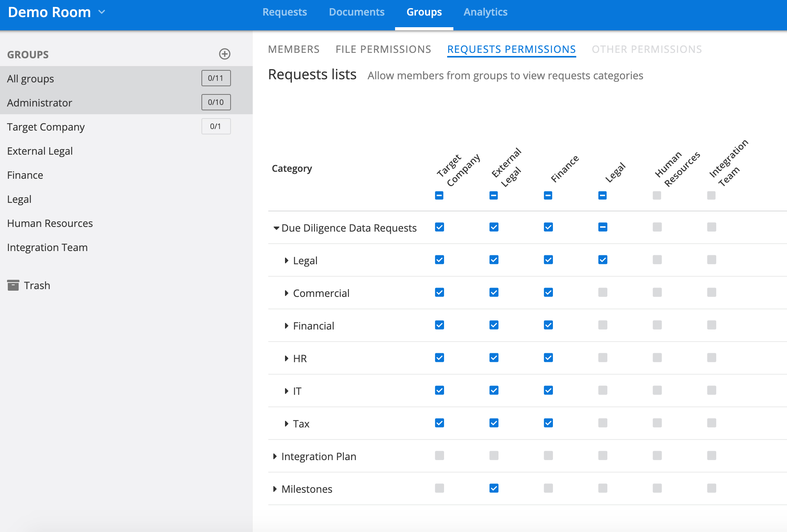The height and width of the screenshot is (532, 787).
Task: Grant Legal group access to Commercial category
Action: coord(602,292)
